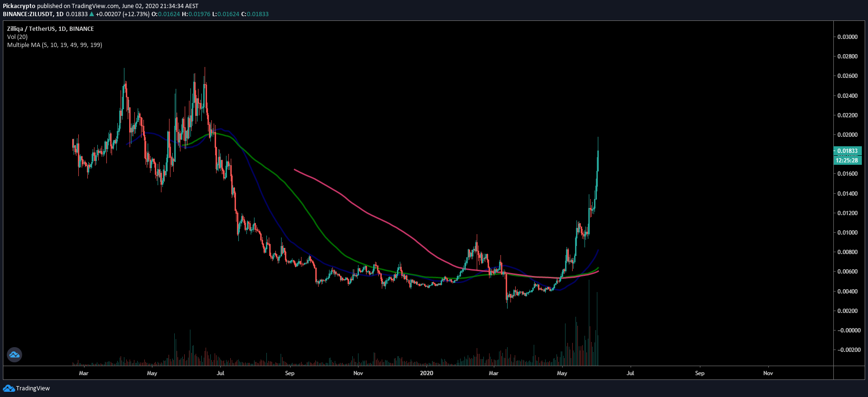Click the 2020 label on the time axis

(427, 373)
